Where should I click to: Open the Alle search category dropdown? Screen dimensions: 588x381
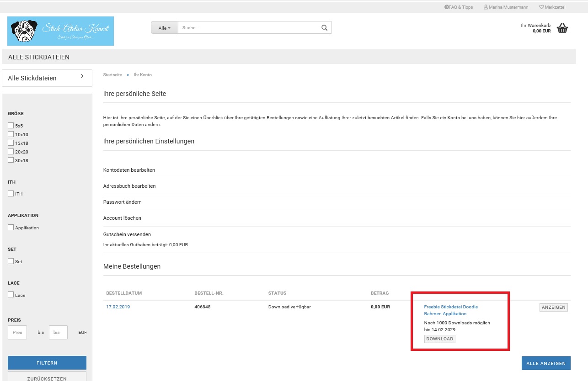[x=164, y=28]
